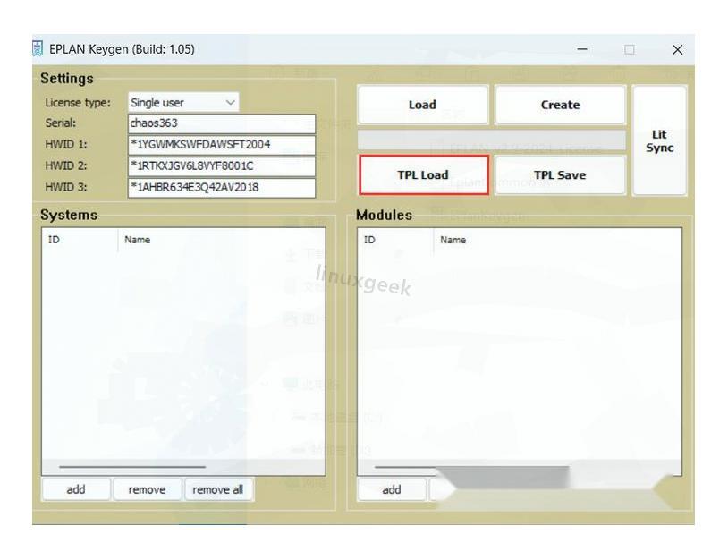Screen dimensions: 728x560
Task: Click inside the HWID 3 field
Action: [x=222, y=188]
